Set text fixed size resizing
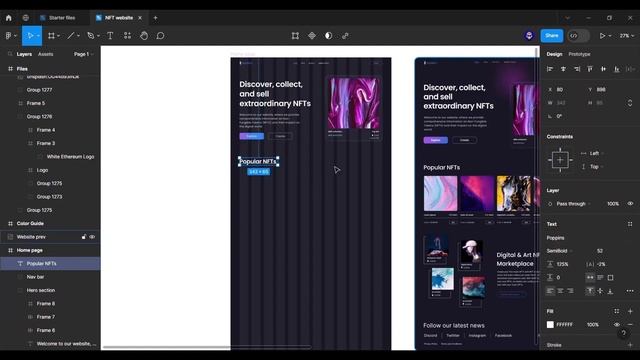The image size is (640, 360). [x=611, y=278]
